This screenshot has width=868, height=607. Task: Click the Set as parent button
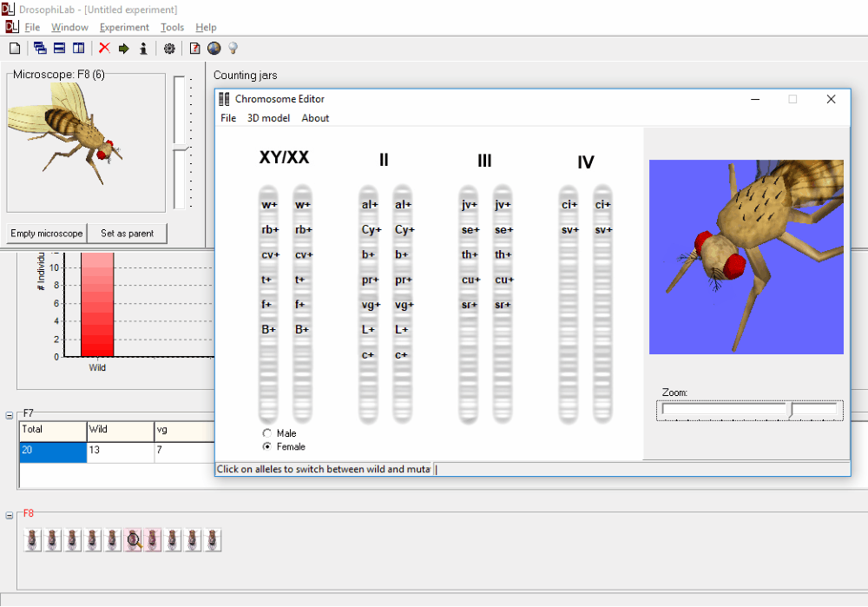click(x=128, y=234)
